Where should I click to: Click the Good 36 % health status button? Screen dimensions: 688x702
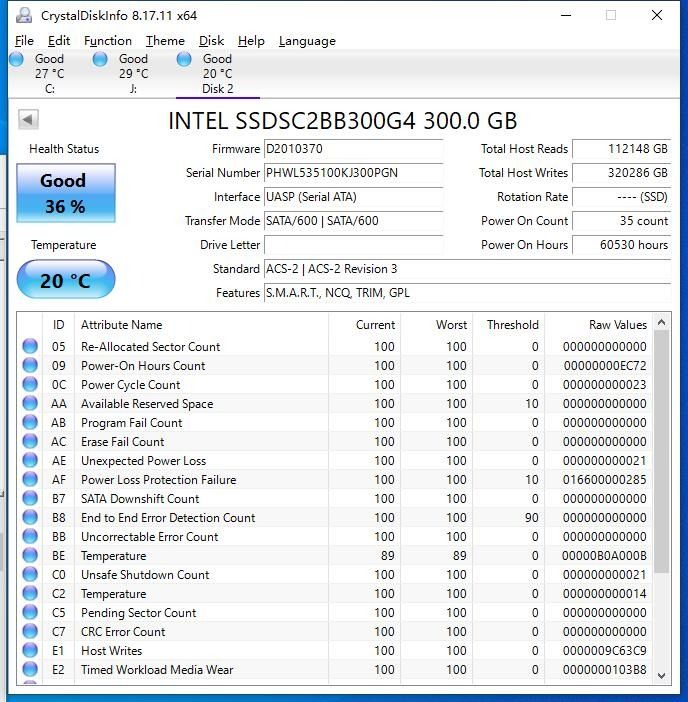tap(66, 193)
